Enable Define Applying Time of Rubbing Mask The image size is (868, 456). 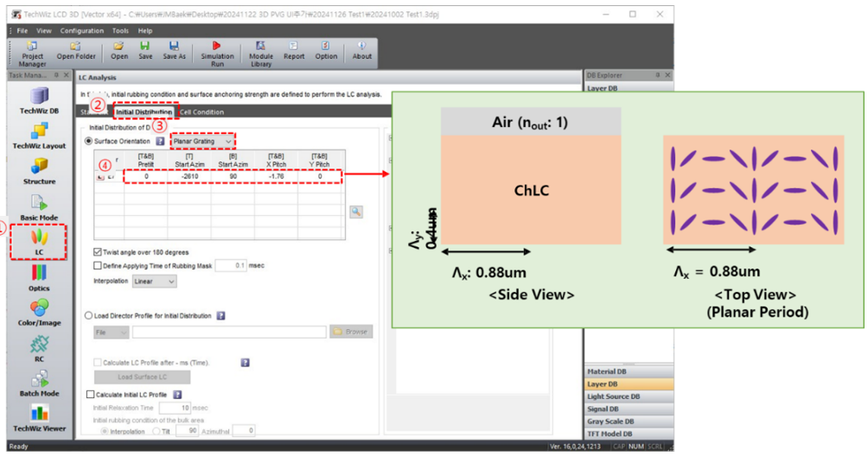tap(97, 266)
